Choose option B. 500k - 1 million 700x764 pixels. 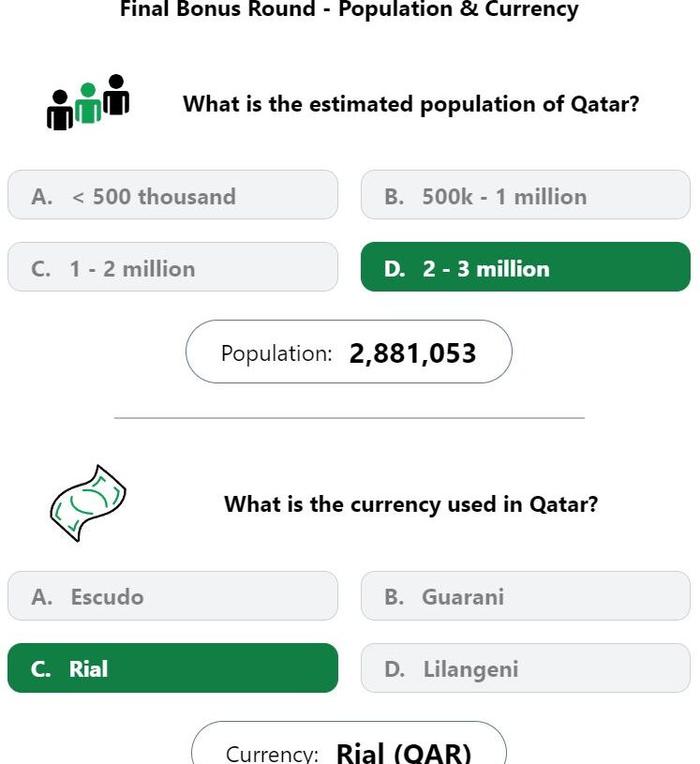pos(526,195)
